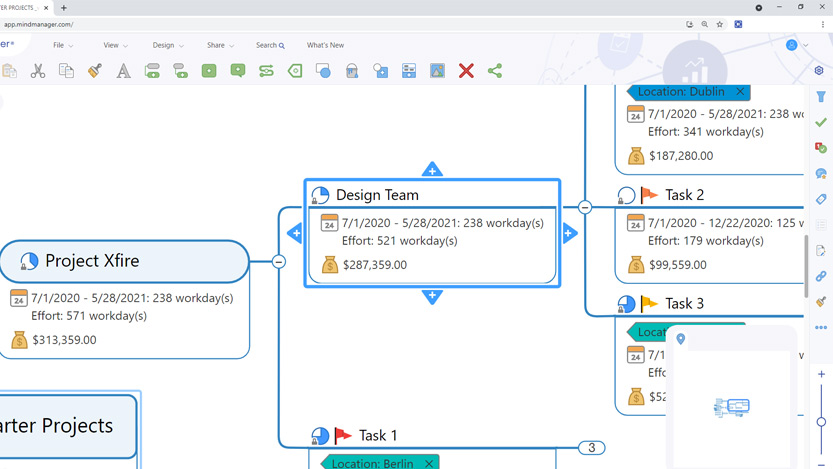Click Project Xfire's $313,359.00 cost
Screen dimensions: 833x469
pos(64,340)
